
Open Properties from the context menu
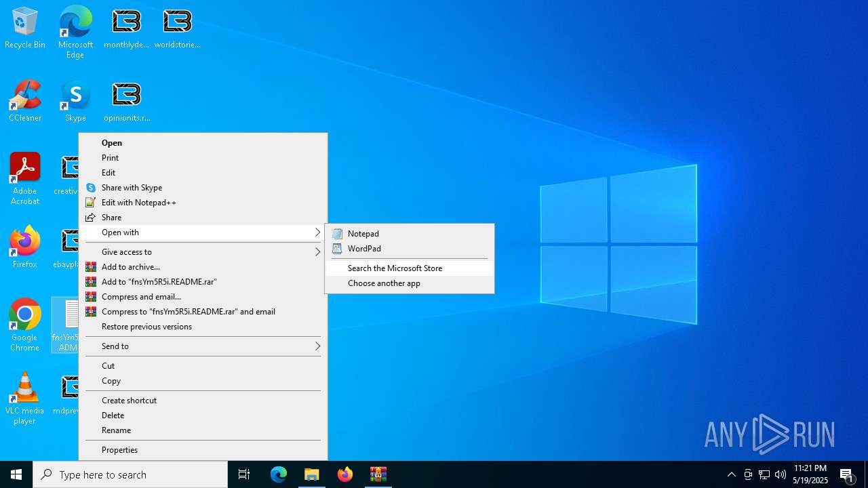pyautogui.click(x=203, y=450)
